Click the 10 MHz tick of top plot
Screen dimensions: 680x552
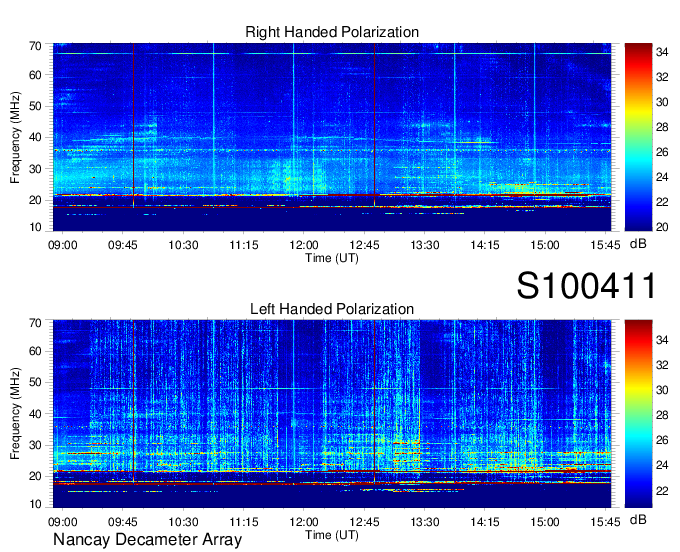(x=35, y=227)
